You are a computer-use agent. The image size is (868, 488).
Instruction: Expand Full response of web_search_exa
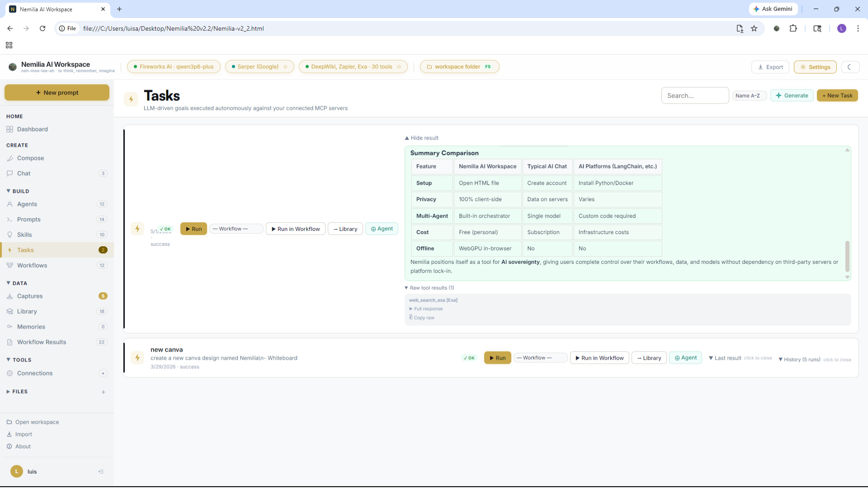pyautogui.click(x=426, y=309)
